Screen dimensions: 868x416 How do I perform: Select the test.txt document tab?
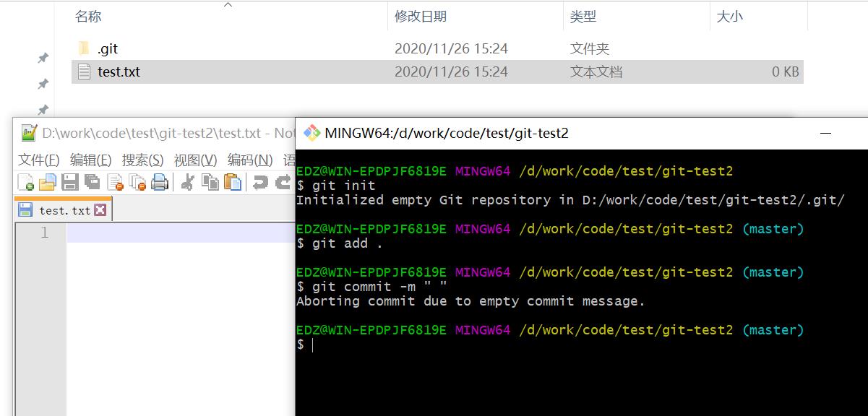pos(63,210)
